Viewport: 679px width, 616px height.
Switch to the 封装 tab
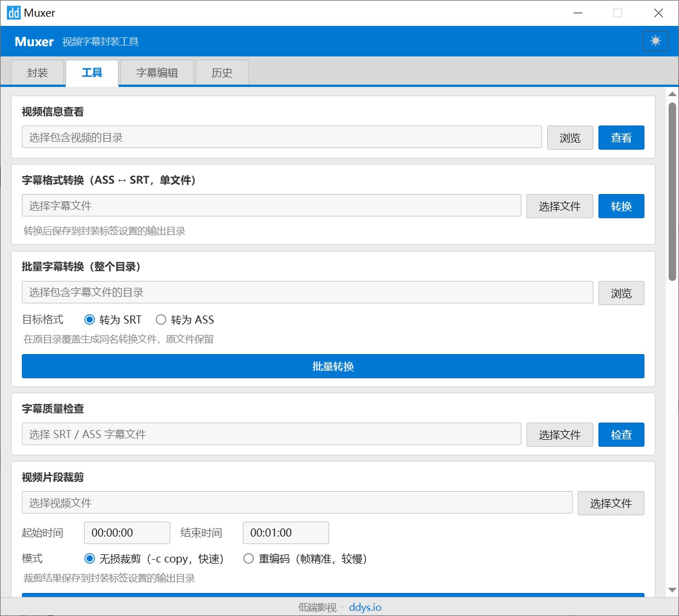pyautogui.click(x=37, y=73)
